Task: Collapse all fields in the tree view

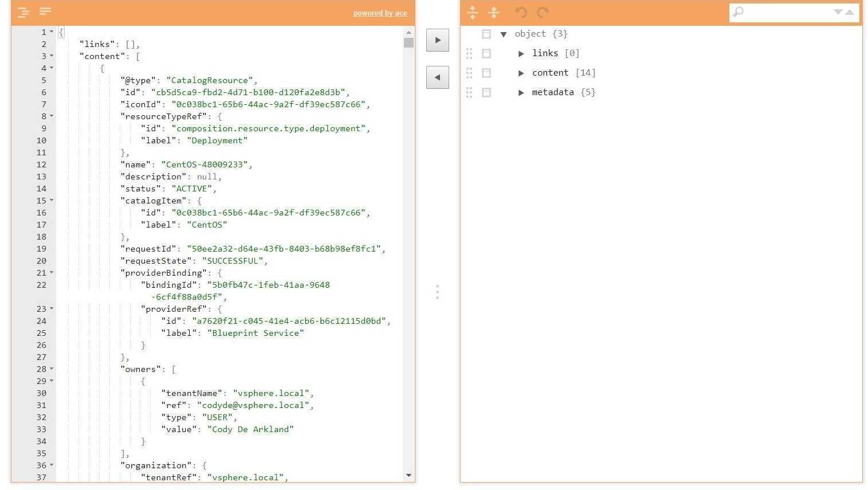Action: [494, 12]
